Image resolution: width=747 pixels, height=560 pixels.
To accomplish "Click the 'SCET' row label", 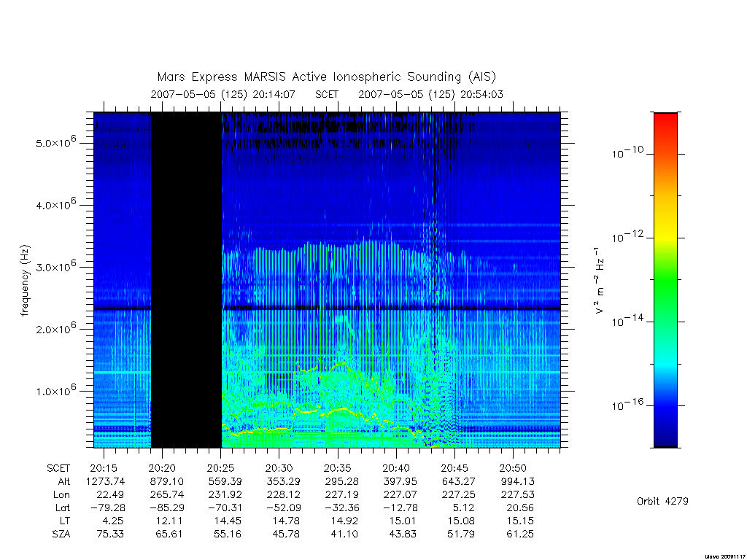I will coord(58,468).
